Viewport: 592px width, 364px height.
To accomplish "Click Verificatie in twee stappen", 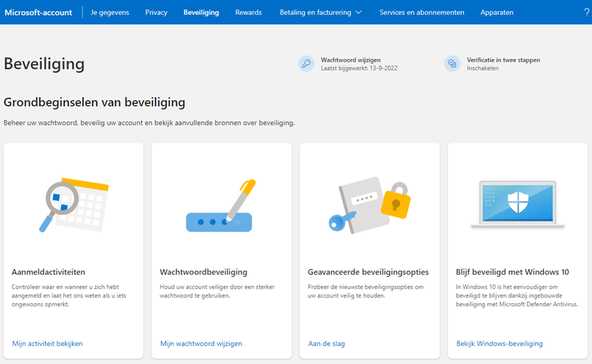I will 503,60.
